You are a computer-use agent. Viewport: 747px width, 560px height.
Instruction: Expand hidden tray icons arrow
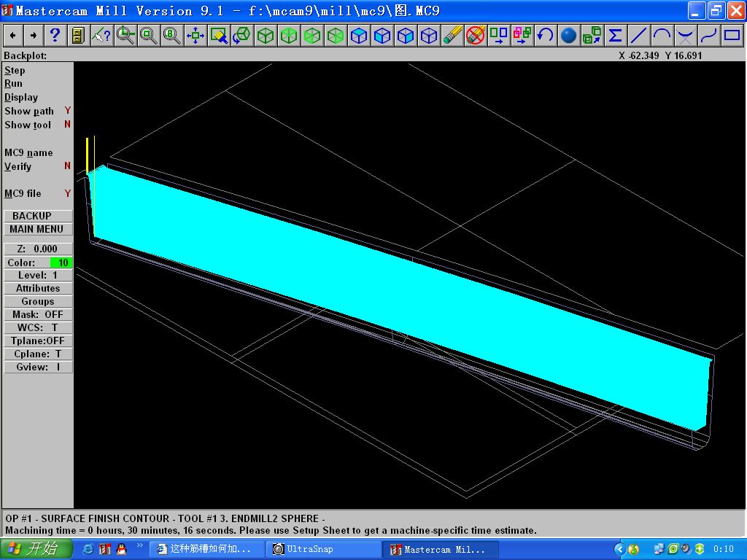pyautogui.click(x=619, y=550)
